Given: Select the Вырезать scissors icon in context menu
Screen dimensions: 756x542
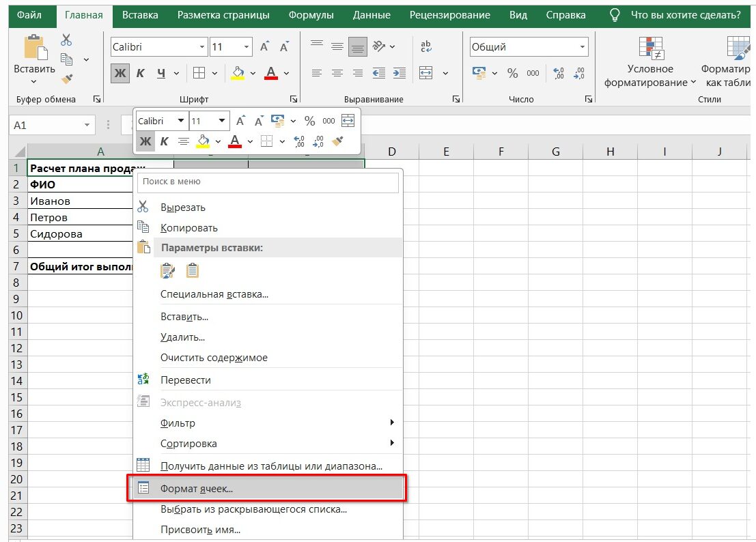Looking at the screenshot, I should pyautogui.click(x=145, y=206).
